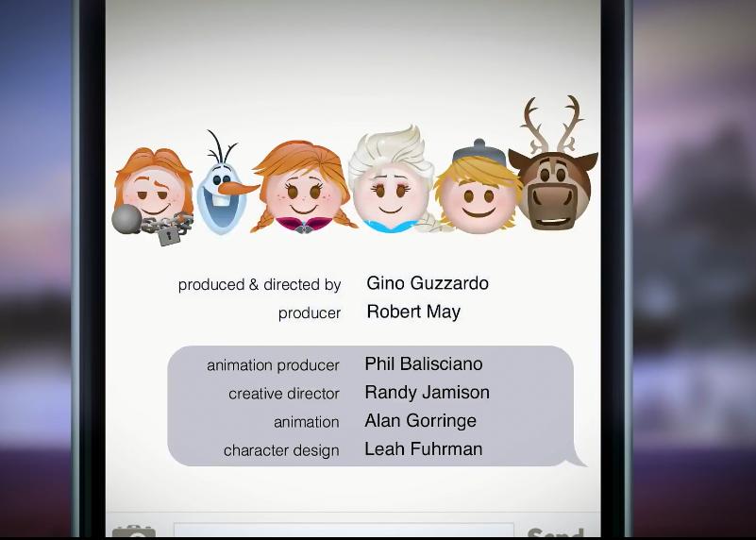Click the camera icon beside message field
Screen dimensions: 756x540
[x=134, y=531]
